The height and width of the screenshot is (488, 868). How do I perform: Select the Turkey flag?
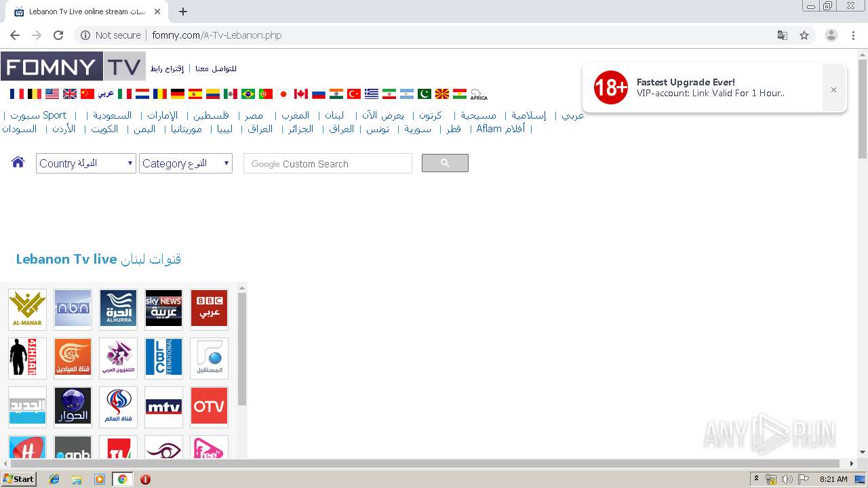pyautogui.click(x=354, y=94)
